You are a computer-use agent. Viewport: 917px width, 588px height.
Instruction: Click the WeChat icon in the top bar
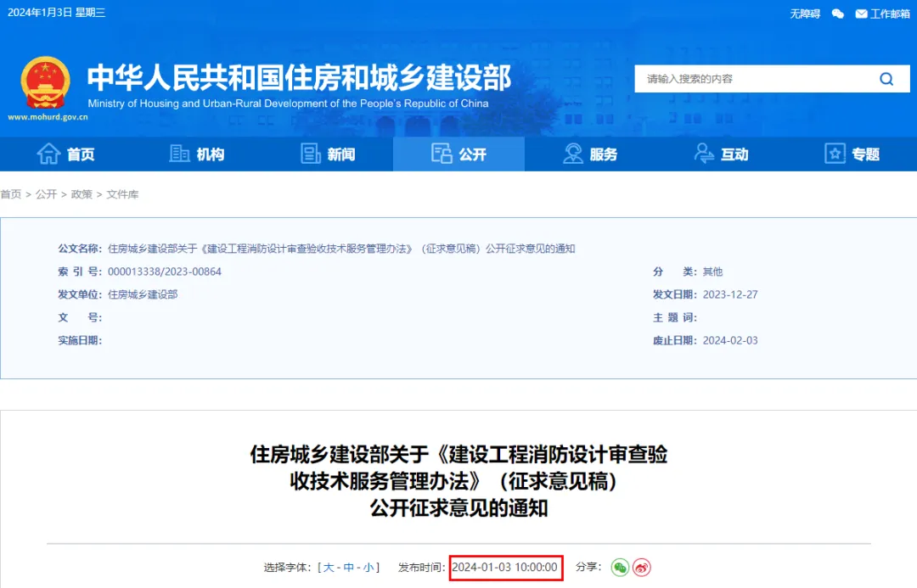836,13
